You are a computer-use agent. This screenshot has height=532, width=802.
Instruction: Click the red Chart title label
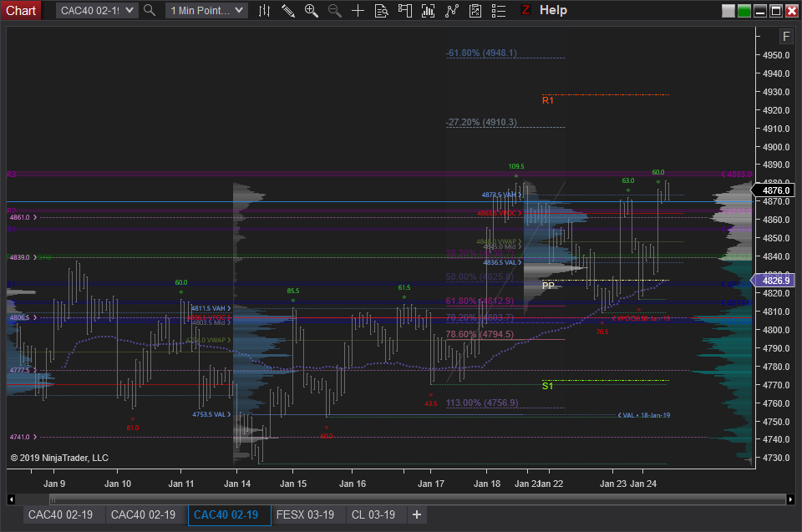coord(21,10)
